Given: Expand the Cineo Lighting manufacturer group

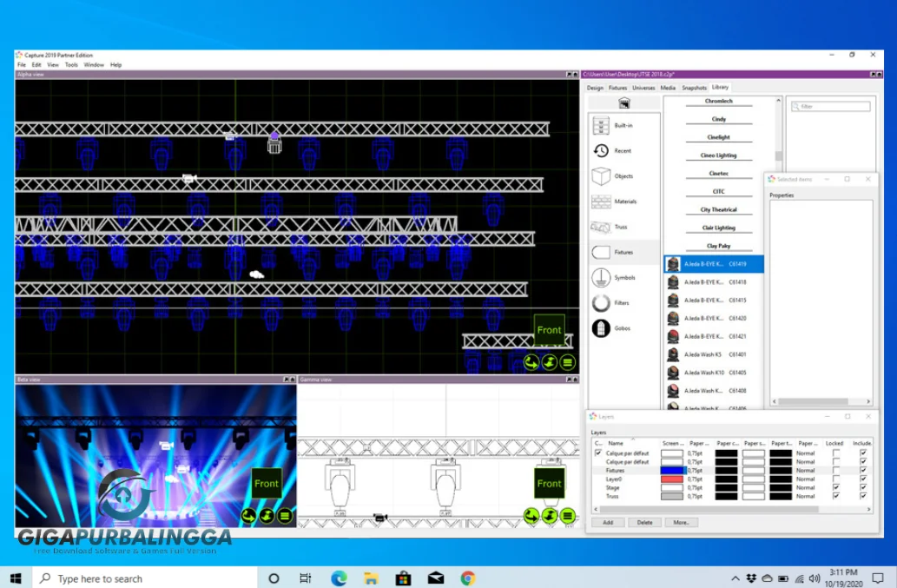Looking at the screenshot, I should click(718, 155).
